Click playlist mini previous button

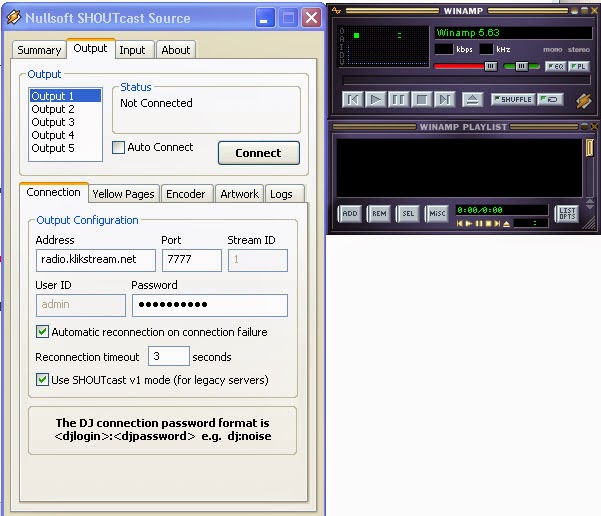coord(460,223)
